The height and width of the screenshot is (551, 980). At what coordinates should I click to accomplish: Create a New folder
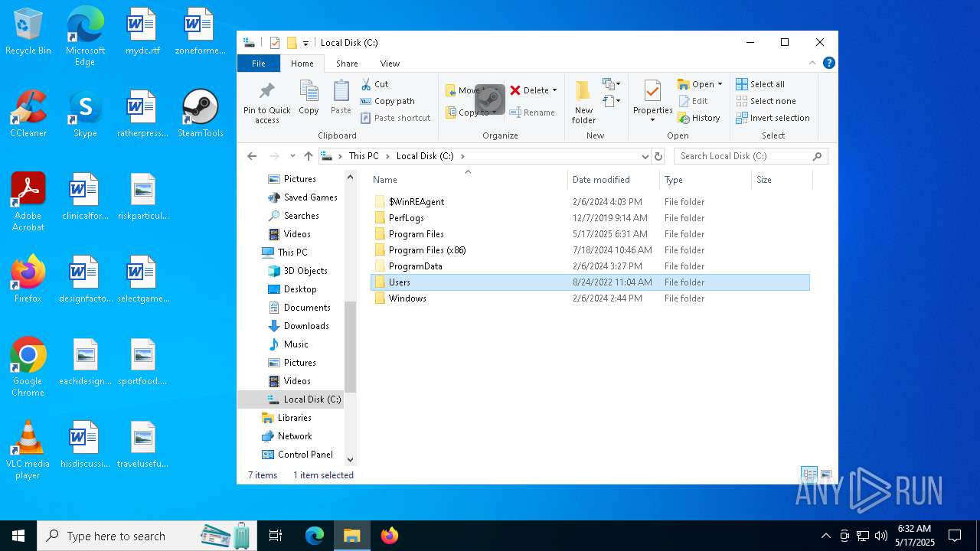[583, 102]
